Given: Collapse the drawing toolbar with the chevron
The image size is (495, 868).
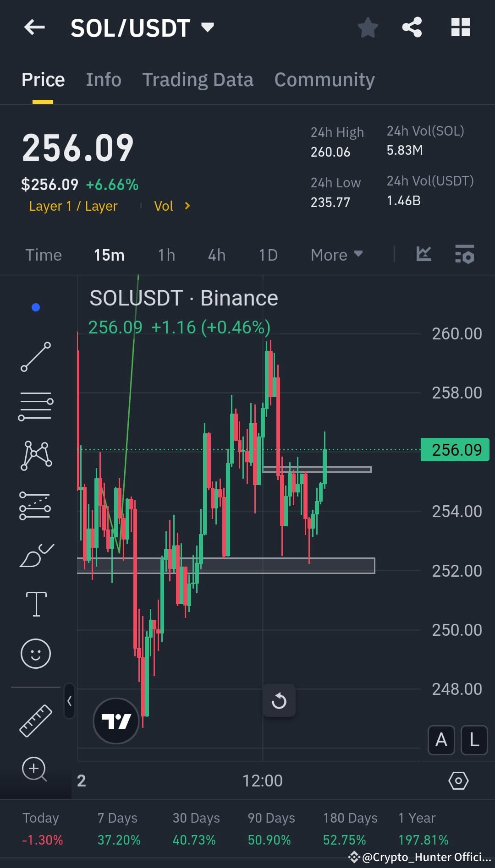Looking at the screenshot, I should tap(70, 702).
